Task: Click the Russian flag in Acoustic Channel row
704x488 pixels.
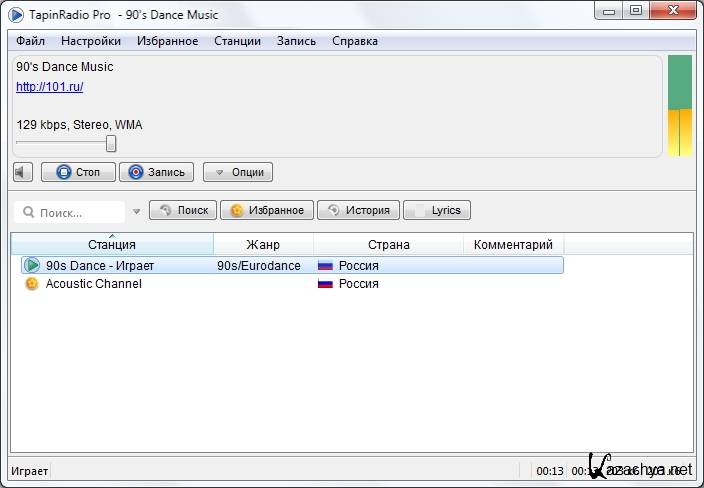Action: point(325,284)
